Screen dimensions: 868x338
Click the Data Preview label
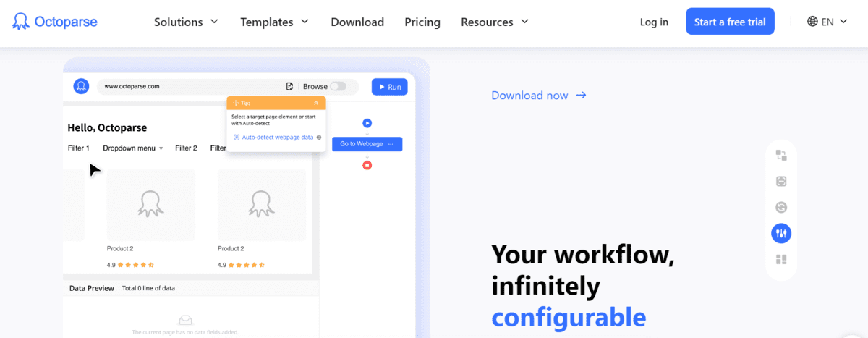pyautogui.click(x=91, y=288)
